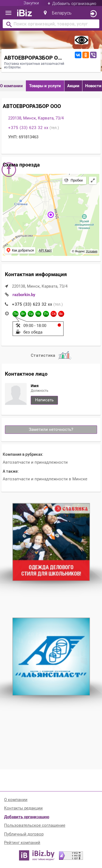The width and height of the screenshot is (102, 868).
Task: Open the Viber contact icon
Action: coord(93,55)
